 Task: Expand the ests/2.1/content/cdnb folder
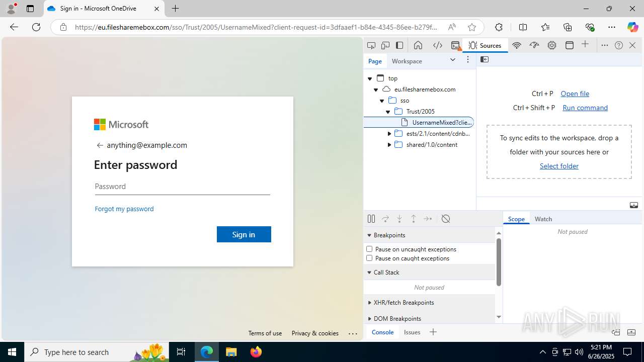point(389,134)
